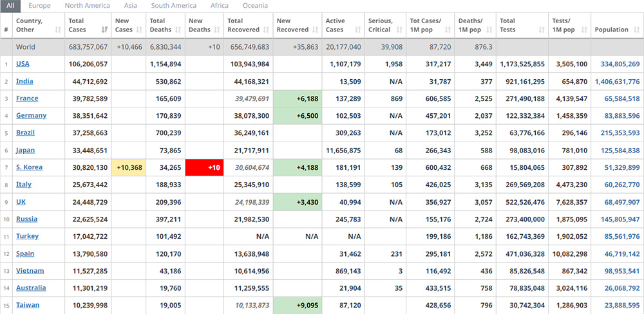Image resolution: width=644 pixels, height=314 pixels.
Task: Click the Taiwan country link
Action: [x=28, y=305]
